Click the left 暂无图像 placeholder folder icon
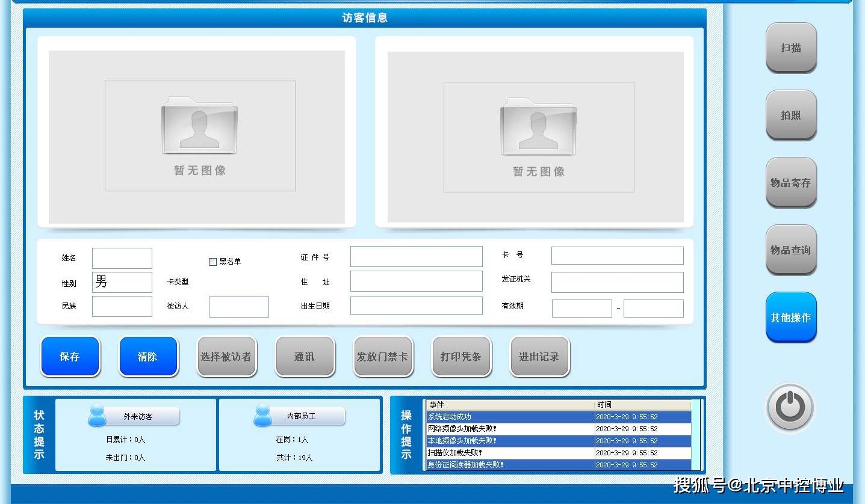 (199, 126)
